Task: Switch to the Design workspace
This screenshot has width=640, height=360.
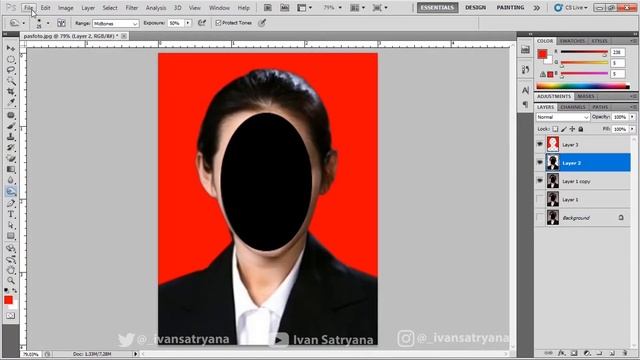Action: point(476,8)
